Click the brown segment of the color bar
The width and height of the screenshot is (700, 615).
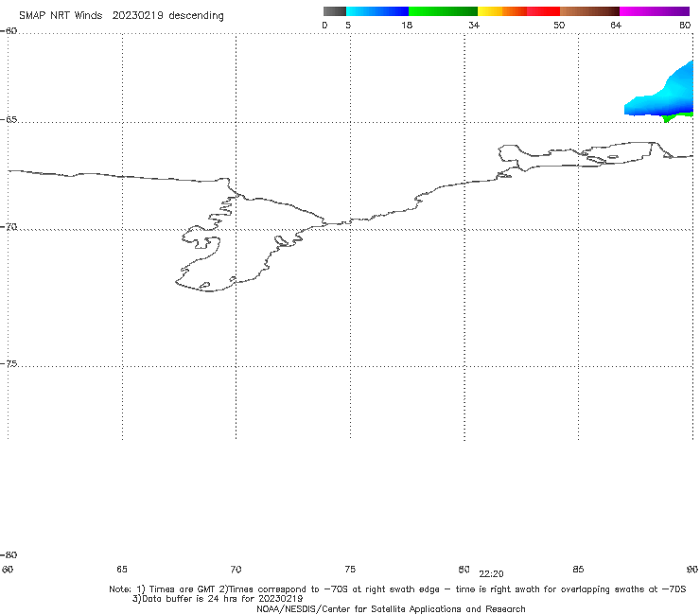589,11
